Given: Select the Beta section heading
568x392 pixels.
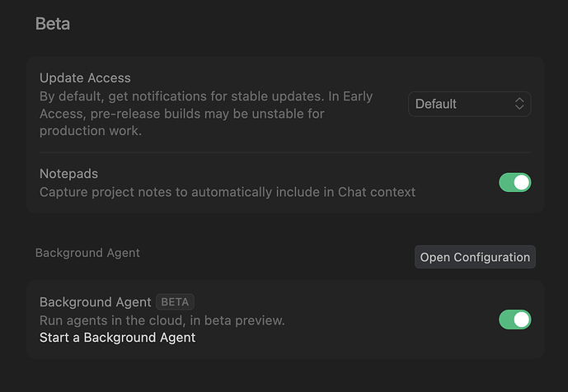Looking at the screenshot, I should [53, 24].
